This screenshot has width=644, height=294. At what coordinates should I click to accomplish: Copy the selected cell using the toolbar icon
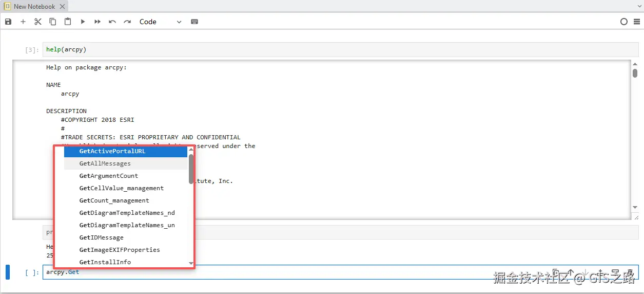[53, 22]
